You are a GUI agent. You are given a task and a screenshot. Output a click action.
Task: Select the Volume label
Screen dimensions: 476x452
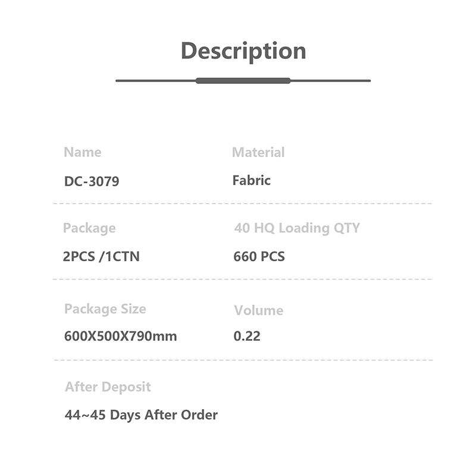[258, 310]
